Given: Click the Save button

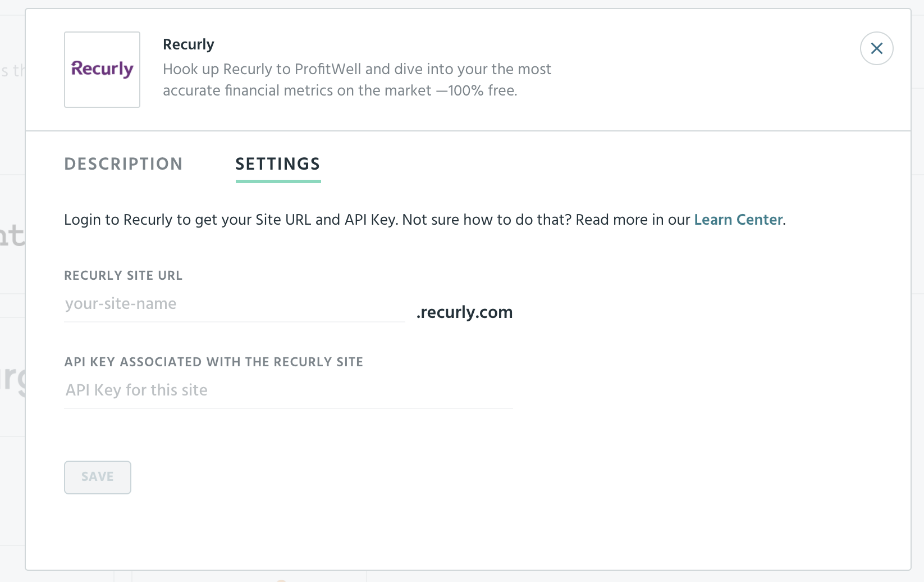Looking at the screenshot, I should (98, 478).
